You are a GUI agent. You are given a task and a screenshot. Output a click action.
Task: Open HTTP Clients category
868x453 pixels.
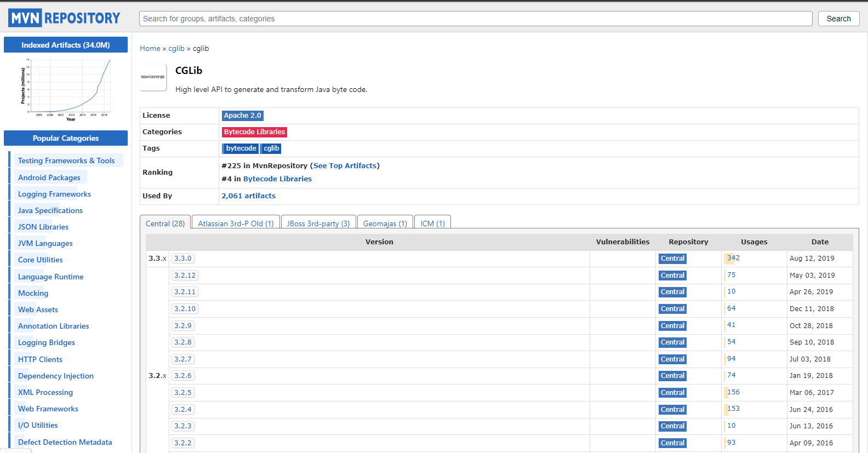pos(40,359)
